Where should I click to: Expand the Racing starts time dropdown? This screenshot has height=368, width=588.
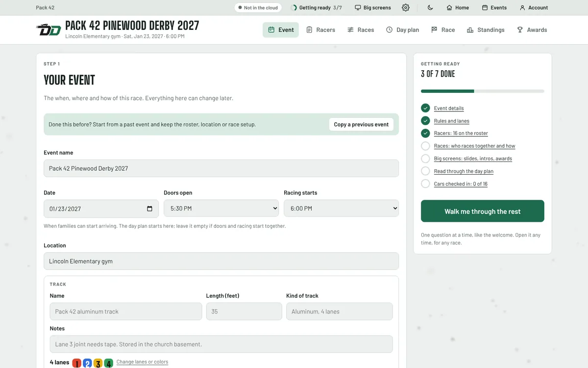[x=341, y=209]
